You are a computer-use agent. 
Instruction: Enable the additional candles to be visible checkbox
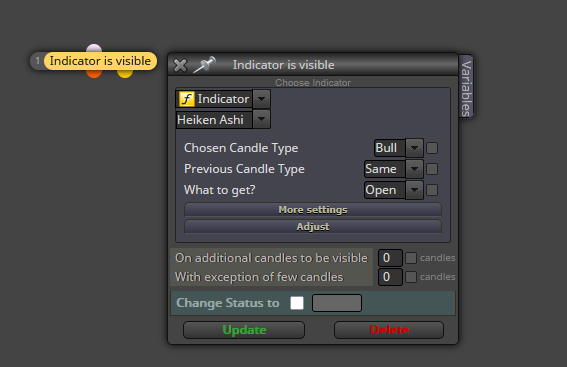point(411,258)
